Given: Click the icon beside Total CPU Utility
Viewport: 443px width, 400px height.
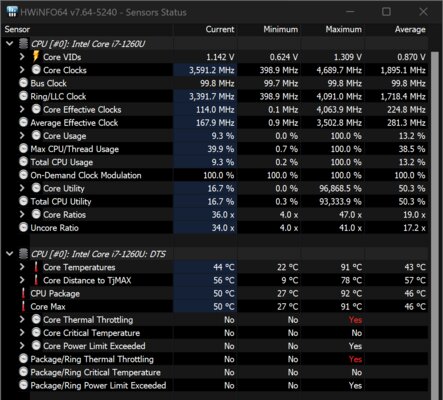Looking at the screenshot, I should tap(23, 201).
